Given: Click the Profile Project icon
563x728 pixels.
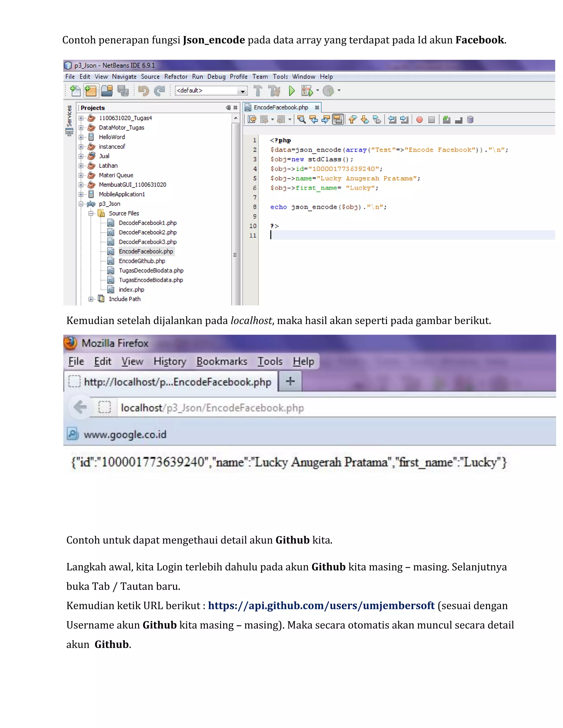Looking at the screenshot, I should click(329, 91).
